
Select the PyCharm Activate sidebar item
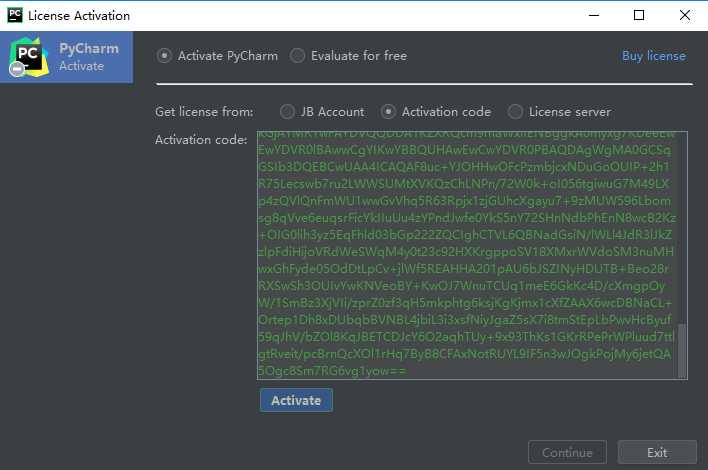[66, 57]
